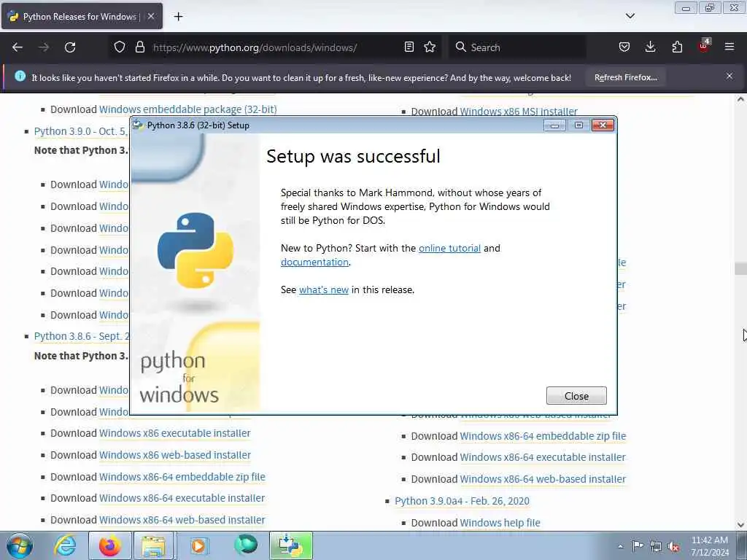Click the uBlock Origin extension icon
Image resolution: width=747 pixels, height=560 pixels.
pos(704,46)
